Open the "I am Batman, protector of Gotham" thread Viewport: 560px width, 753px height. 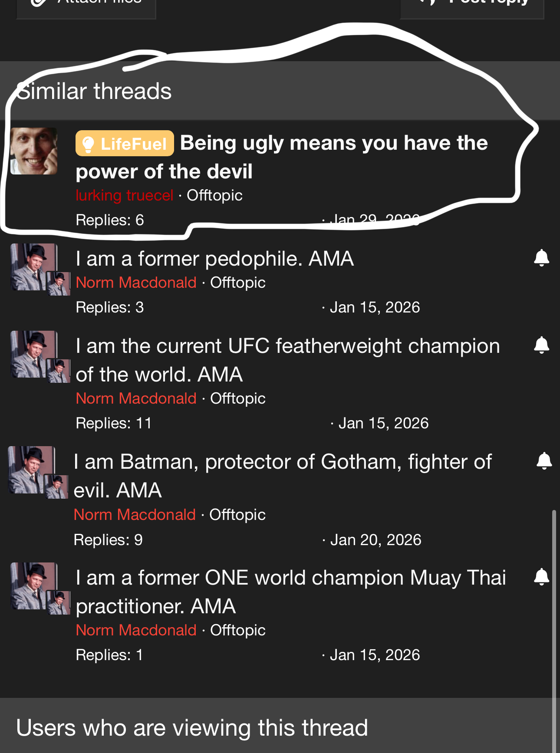[x=282, y=476]
